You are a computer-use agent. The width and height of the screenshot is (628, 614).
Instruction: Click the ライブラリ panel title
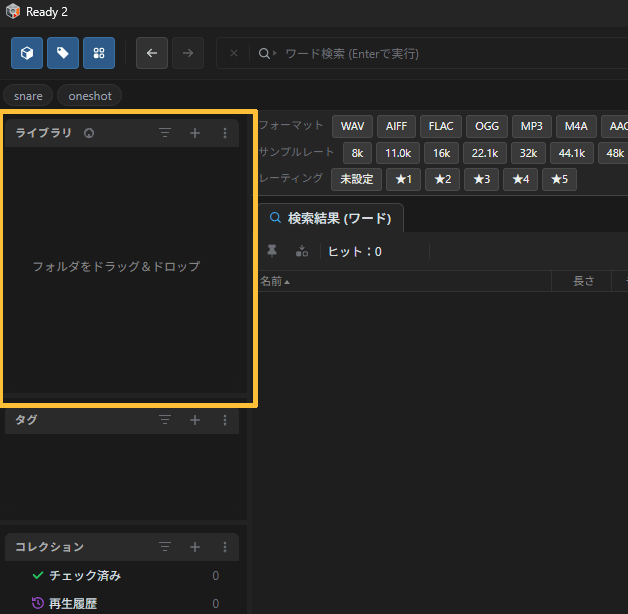[x=43, y=133]
